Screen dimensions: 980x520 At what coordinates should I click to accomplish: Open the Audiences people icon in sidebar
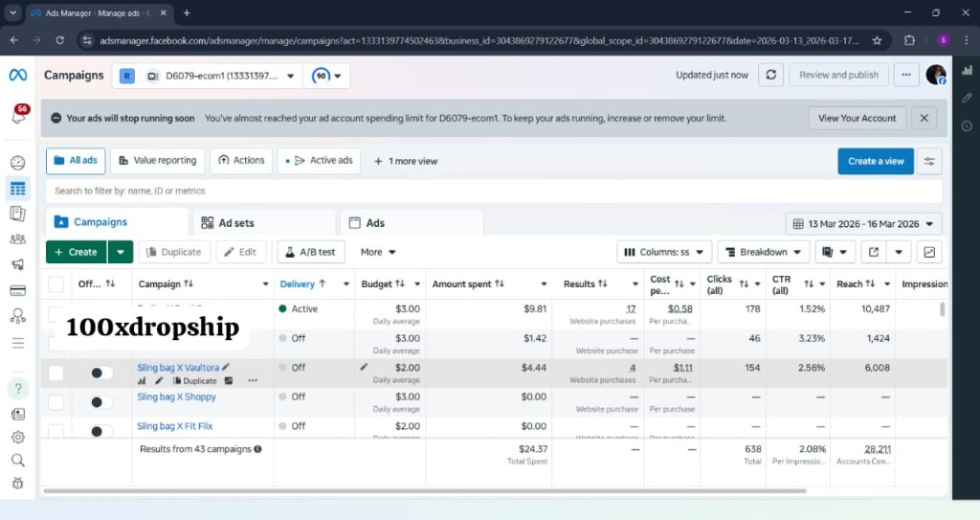click(x=18, y=239)
